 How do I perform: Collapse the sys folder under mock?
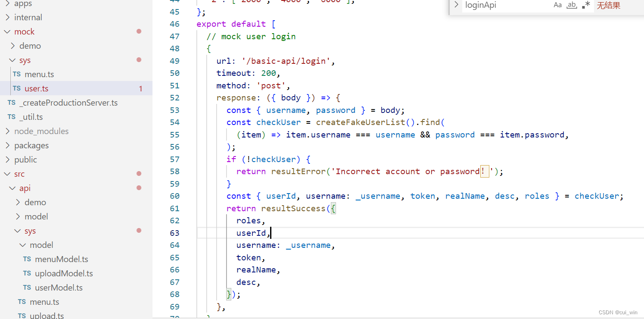[12, 60]
